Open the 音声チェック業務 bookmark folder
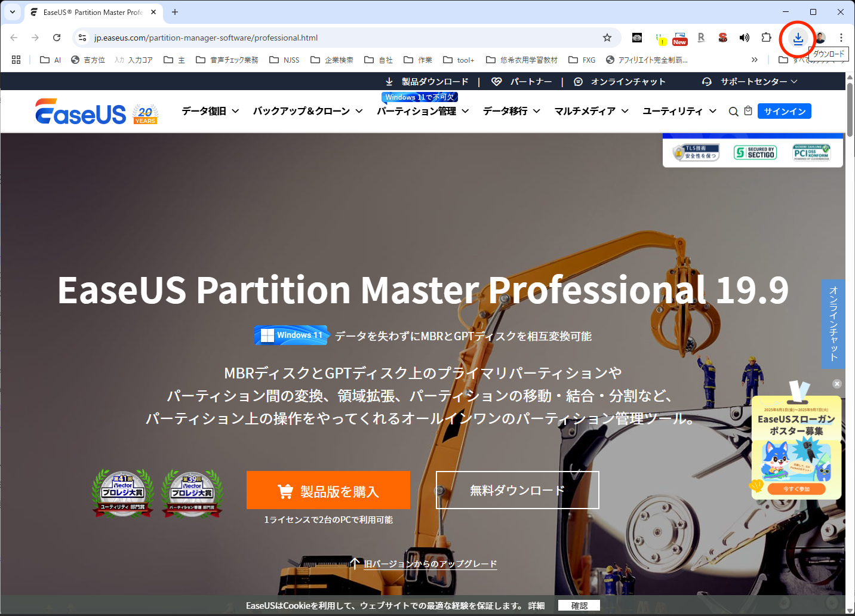This screenshot has width=855, height=616. [227, 60]
